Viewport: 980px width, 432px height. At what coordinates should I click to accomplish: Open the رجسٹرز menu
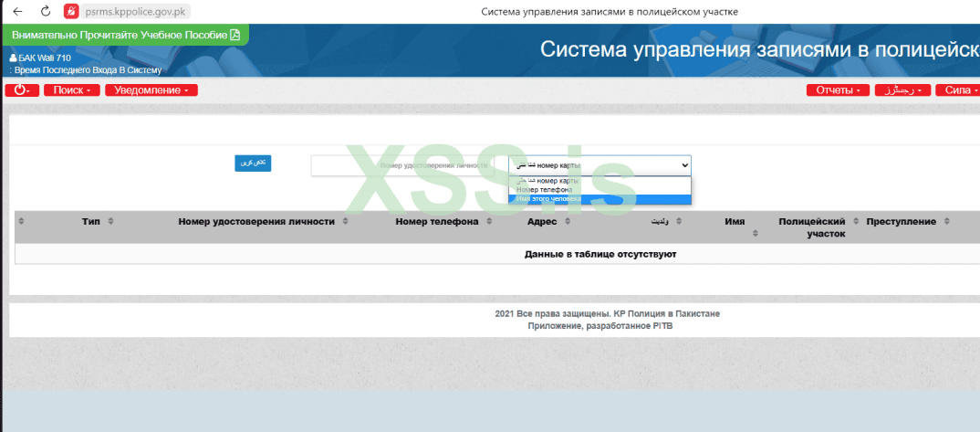pyautogui.click(x=902, y=90)
